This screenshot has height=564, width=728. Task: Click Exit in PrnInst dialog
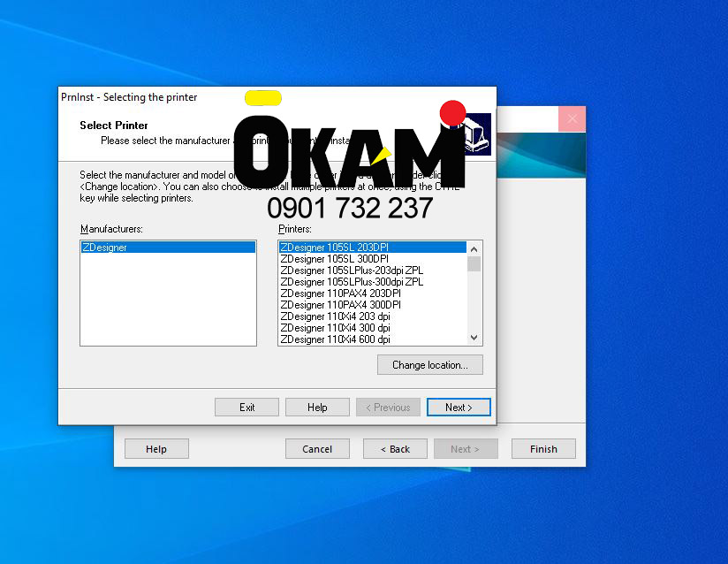[247, 408]
